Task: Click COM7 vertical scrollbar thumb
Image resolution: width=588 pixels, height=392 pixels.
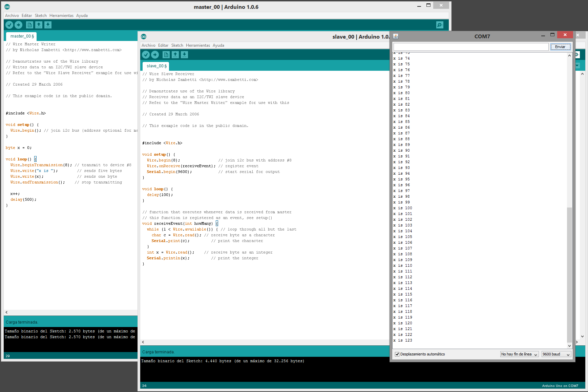Action: tap(569, 274)
